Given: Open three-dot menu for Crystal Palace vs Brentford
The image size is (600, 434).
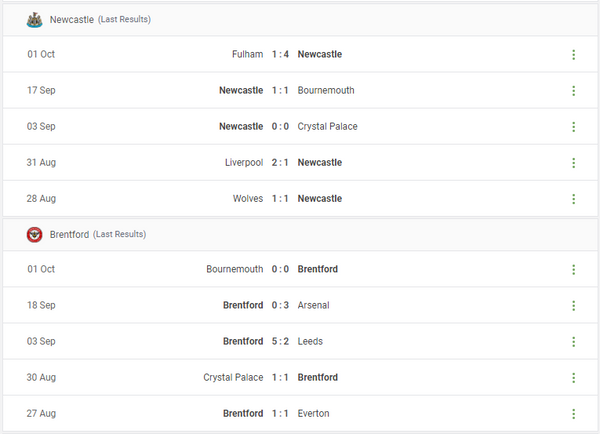Looking at the screenshot, I should pos(574,378).
